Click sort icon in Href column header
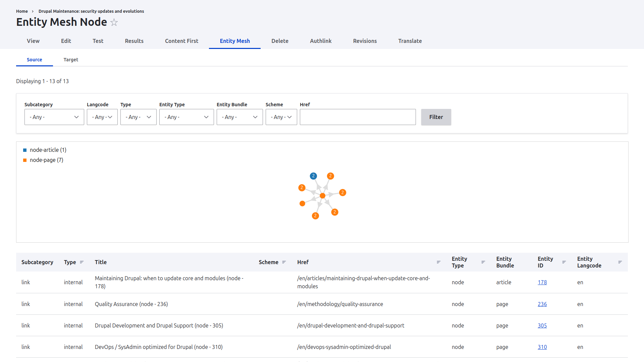644x362 pixels. (438, 262)
